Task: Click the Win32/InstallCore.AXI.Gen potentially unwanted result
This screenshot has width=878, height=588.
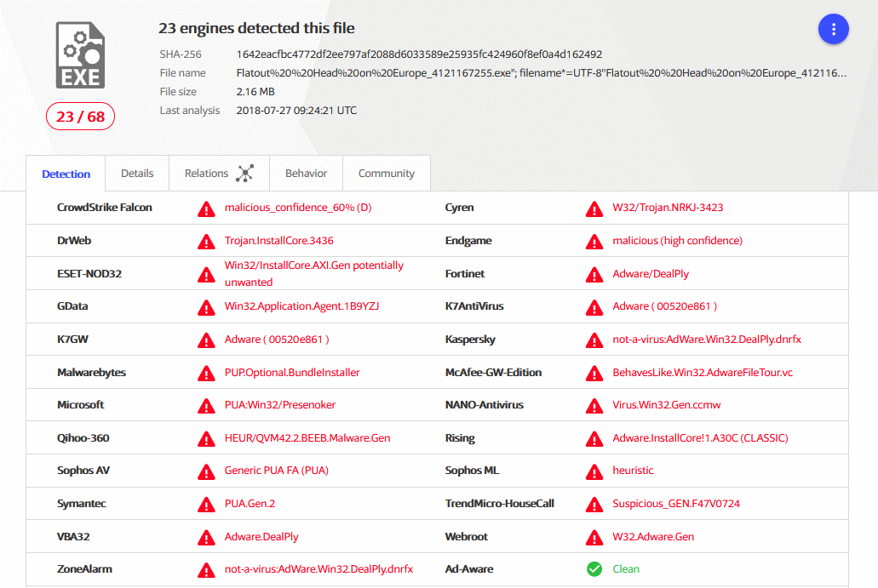Action: 313,274
